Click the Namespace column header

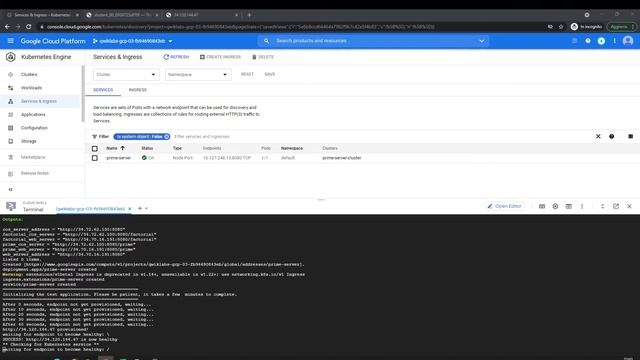click(292, 149)
